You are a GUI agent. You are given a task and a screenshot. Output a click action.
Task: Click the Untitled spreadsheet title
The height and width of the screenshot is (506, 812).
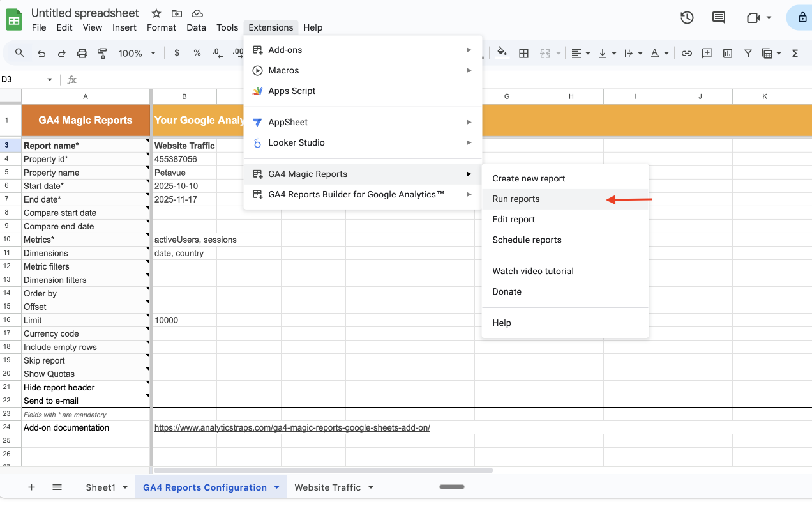coord(85,13)
